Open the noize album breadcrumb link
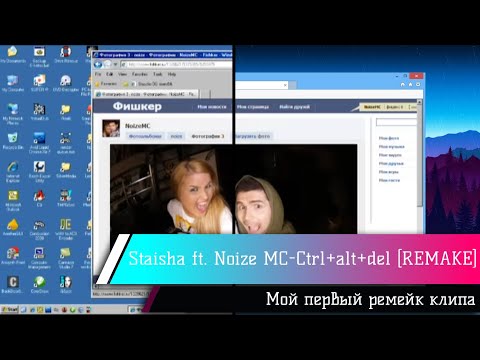Viewport: 480px width, 360px height. click(x=176, y=136)
